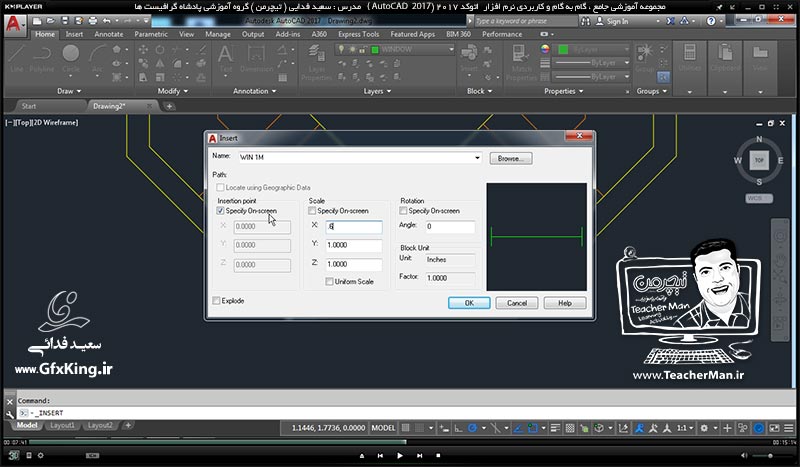Click the workspace switching gear in status bar
The height and width of the screenshot is (467, 800).
(x=704, y=428)
